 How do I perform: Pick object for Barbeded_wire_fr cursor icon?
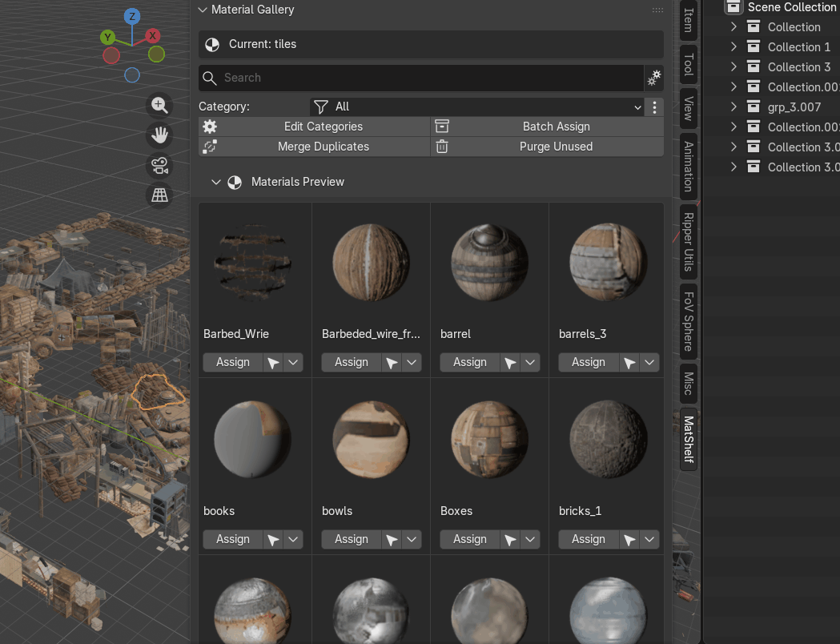click(392, 363)
